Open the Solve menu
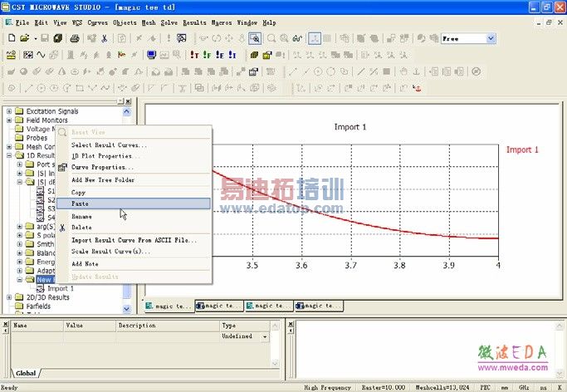 point(169,22)
